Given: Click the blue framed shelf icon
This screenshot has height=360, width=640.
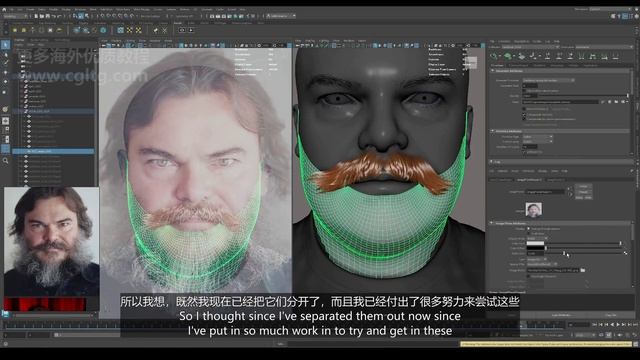Looking at the screenshot, I should pyautogui.click(x=120, y=30).
